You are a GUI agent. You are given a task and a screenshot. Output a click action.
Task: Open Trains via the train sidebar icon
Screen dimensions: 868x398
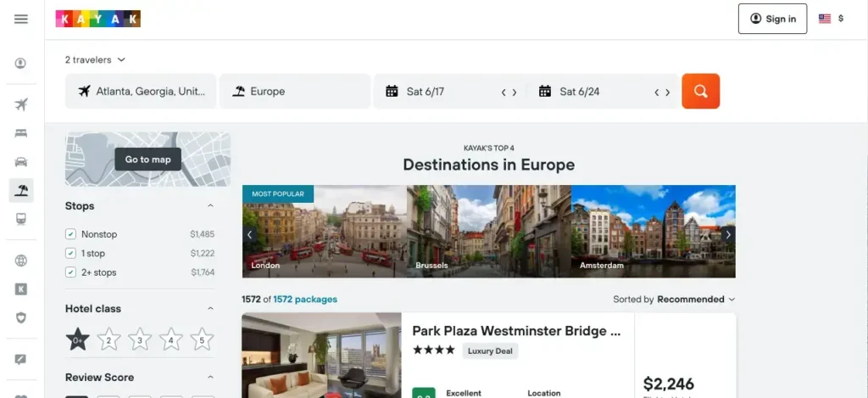tap(21, 219)
